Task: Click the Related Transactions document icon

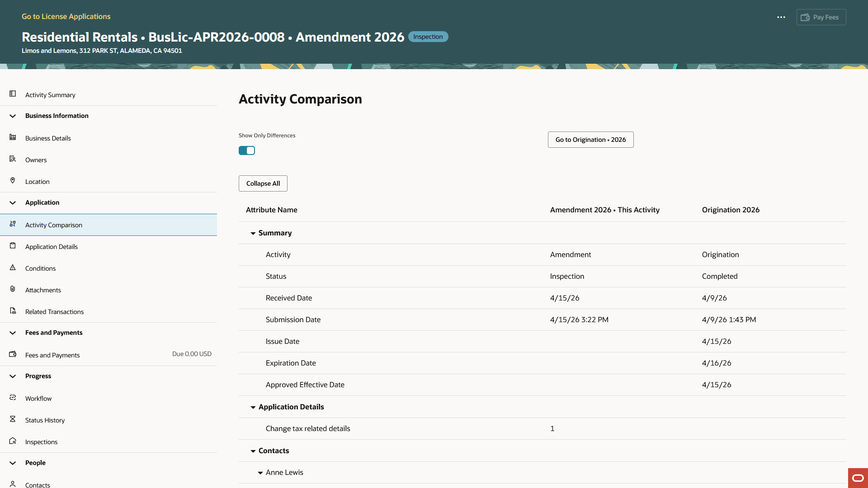Action: pyautogui.click(x=13, y=310)
